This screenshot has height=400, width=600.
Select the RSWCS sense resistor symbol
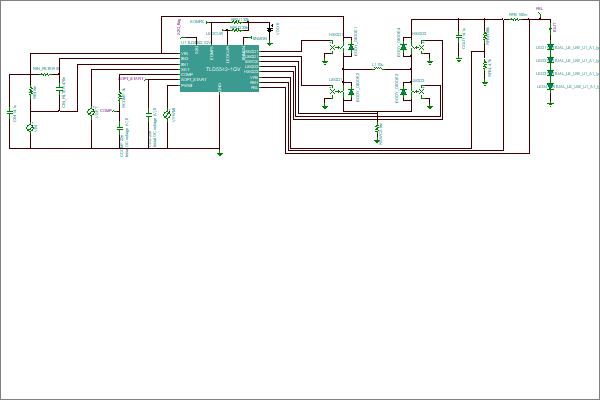point(377,128)
